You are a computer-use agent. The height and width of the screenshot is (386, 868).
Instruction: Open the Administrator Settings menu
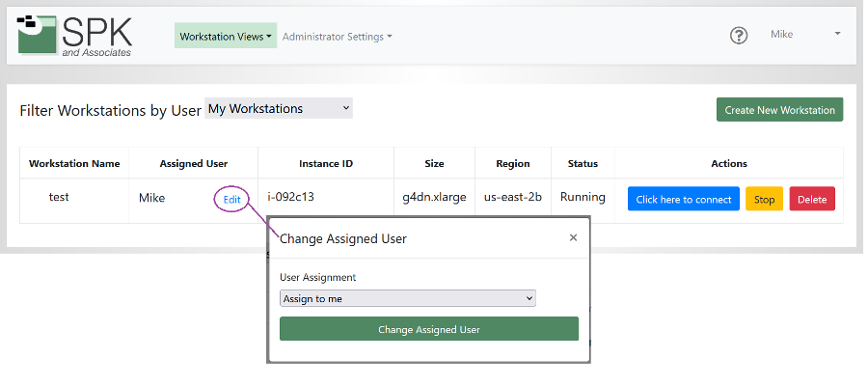(x=338, y=37)
